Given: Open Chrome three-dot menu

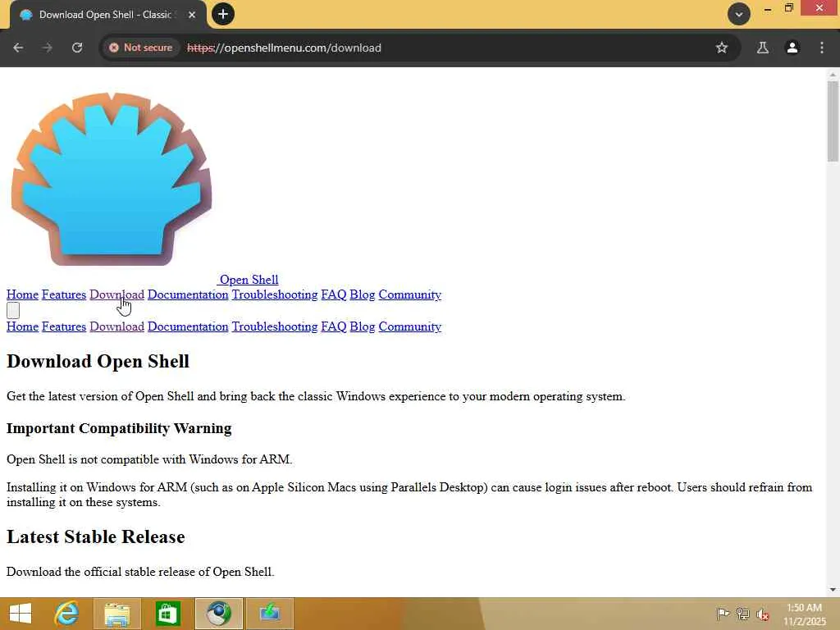Looking at the screenshot, I should click(x=822, y=48).
